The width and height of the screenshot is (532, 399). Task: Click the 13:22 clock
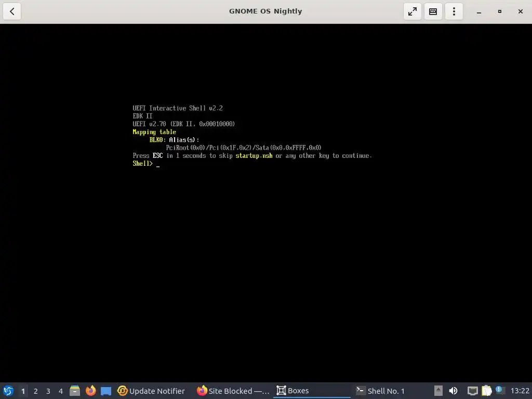[x=520, y=391]
